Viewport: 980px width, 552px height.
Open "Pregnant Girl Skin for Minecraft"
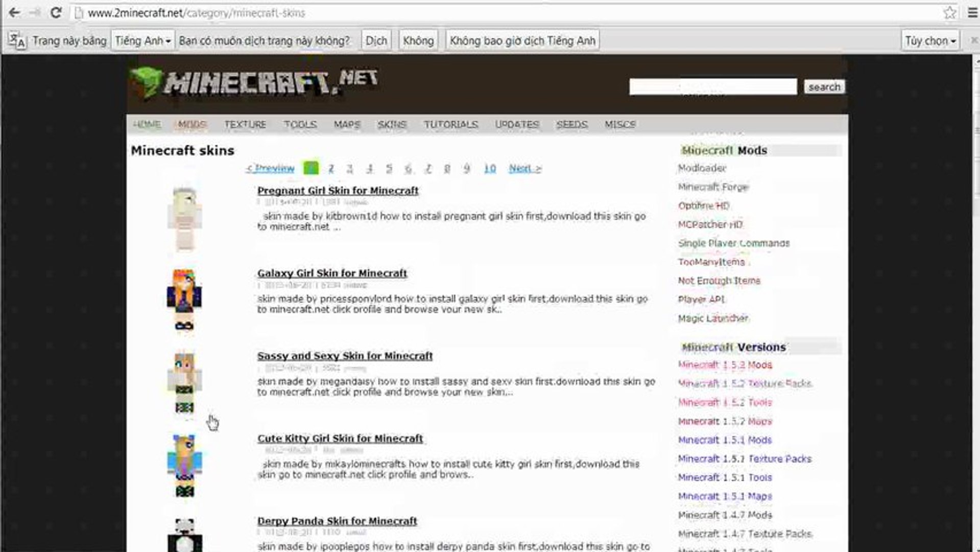pyautogui.click(x=338, y=190)
